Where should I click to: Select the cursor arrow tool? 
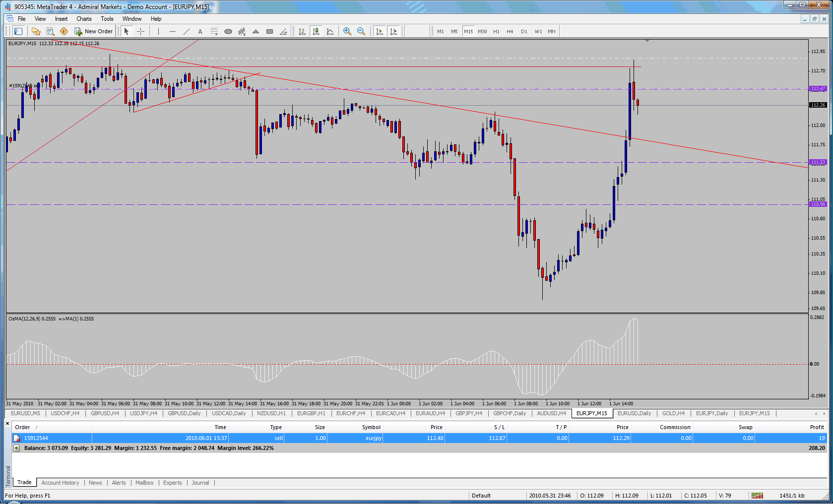click(x=127, y=31)
